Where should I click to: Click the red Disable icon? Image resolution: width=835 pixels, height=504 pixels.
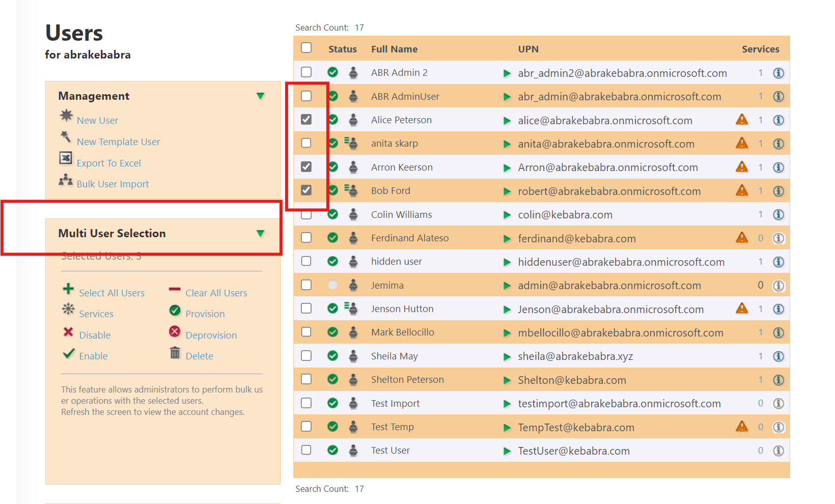(68, 331)
